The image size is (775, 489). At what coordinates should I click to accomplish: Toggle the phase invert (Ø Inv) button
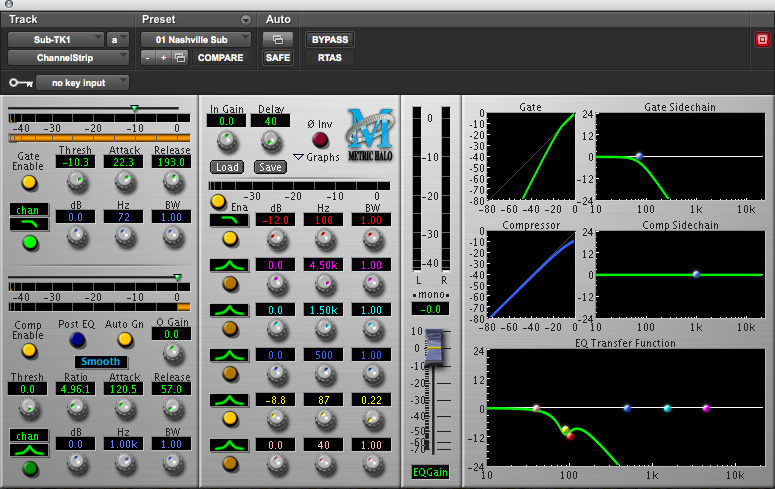point(320,140)
